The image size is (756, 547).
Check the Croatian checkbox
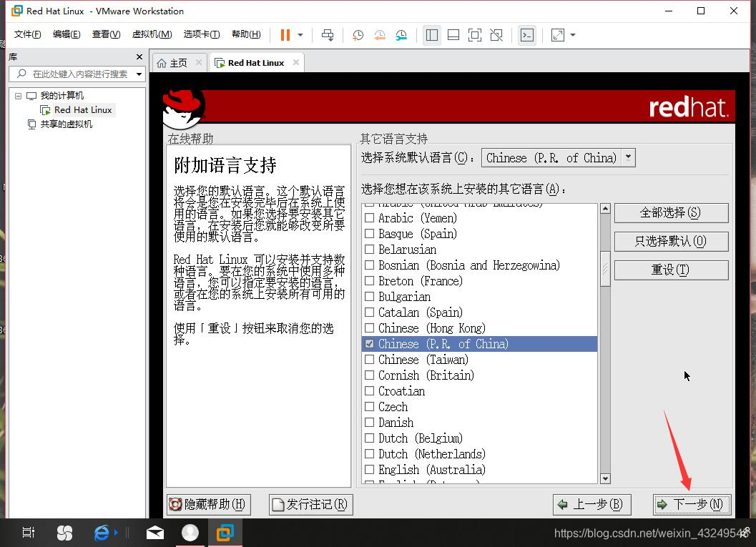[x=369, y=391]
